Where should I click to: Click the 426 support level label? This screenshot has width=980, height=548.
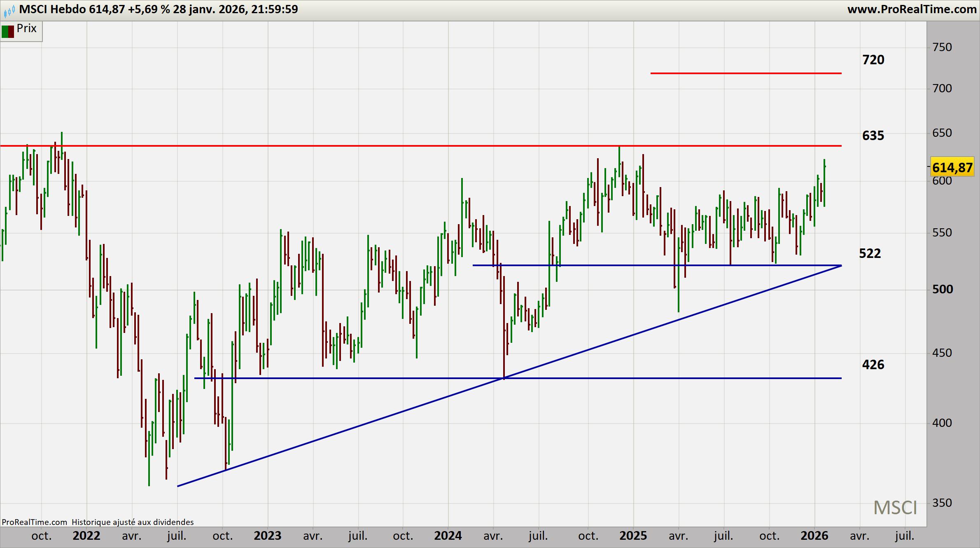click(x=873, y=365)
